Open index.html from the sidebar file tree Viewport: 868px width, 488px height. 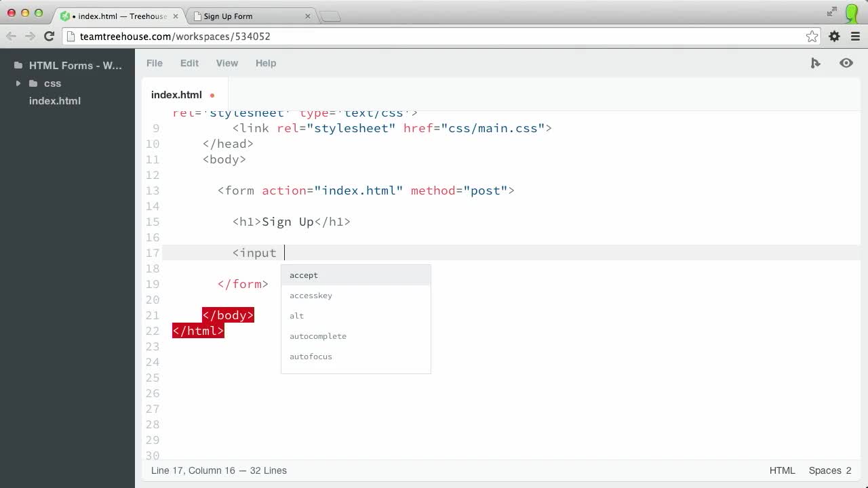pyautogui.click(x=54, y=100)
